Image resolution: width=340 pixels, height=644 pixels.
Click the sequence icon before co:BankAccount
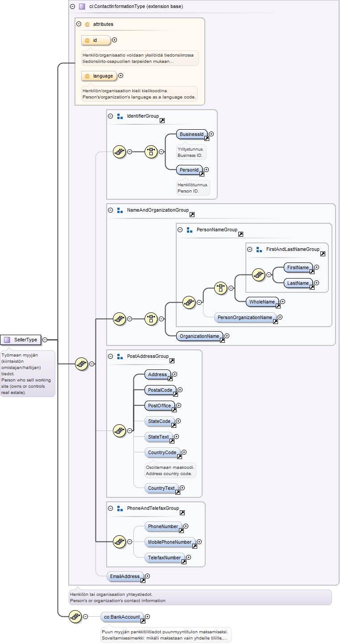75,617
